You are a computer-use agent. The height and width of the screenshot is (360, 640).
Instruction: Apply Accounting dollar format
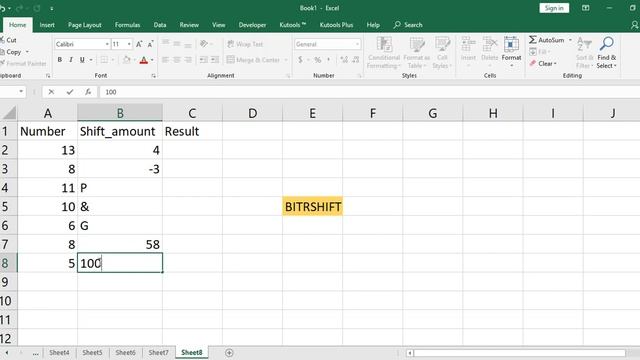pos(300,60)
